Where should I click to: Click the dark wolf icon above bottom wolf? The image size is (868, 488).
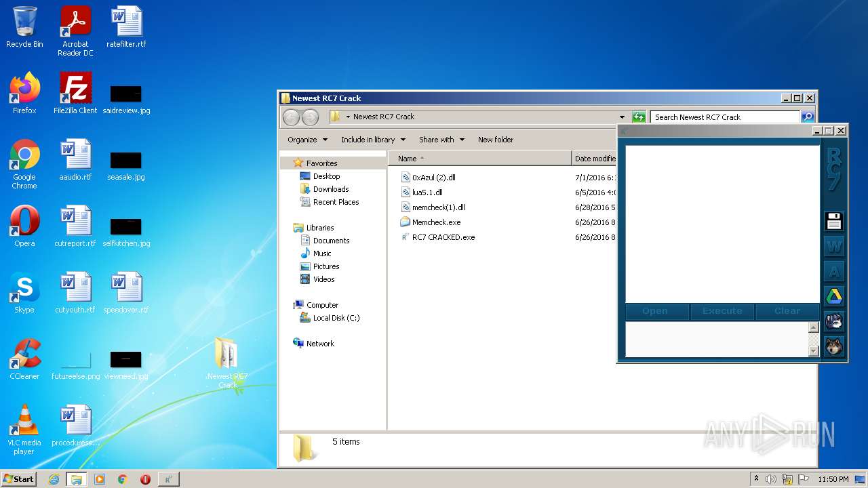coord(833,321)
